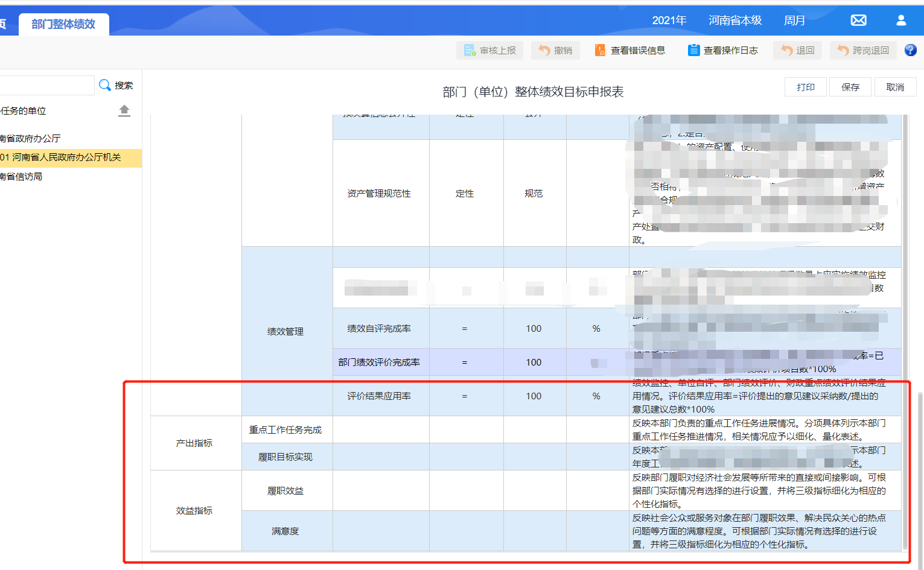924x570 pixels.
Task: Click the user profile icon
Action: click(x=901, y=20)
